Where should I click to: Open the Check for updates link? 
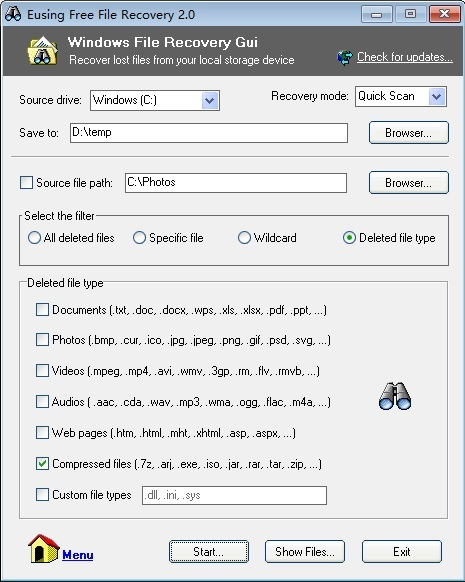[405, 57]
